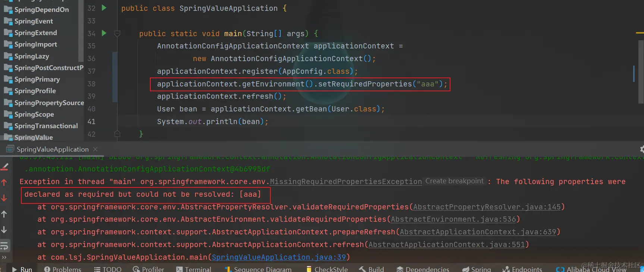
Task: Run main method from line 34 gutter
Action: point(104,33)
